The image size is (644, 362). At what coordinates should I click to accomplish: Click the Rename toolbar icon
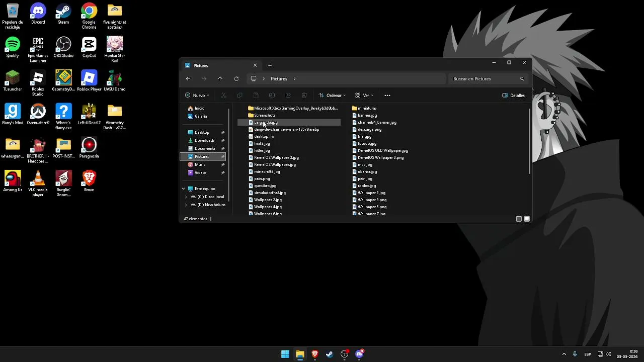point(272,96)
